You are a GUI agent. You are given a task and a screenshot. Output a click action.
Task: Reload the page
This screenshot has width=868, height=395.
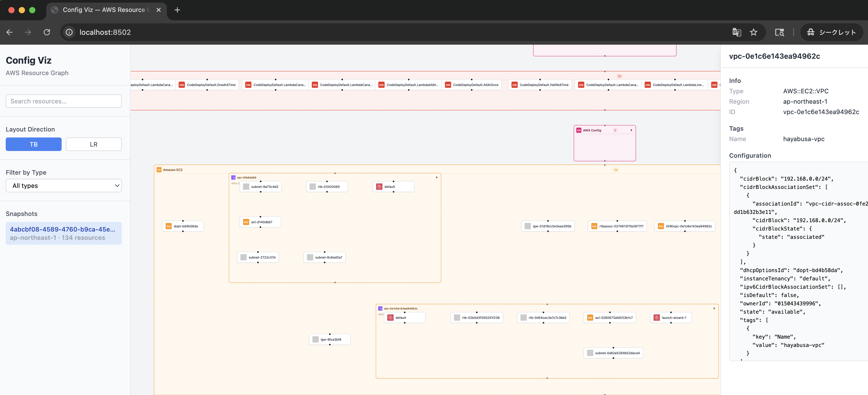pos(47,32)
